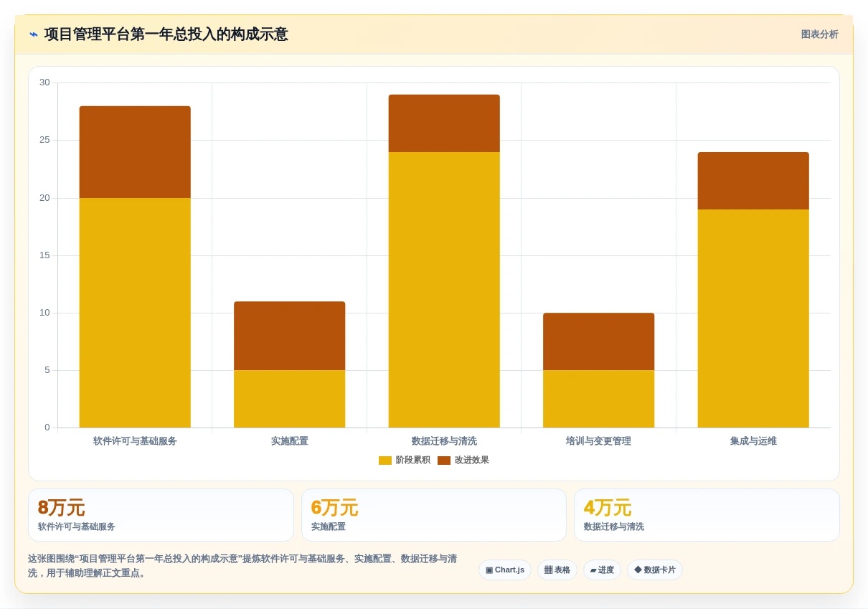Click the yellow bar segment for 培训与变更管理
The height and width of the screenshot is (609, 868).
pyautogui.click(x=599, y=399)
